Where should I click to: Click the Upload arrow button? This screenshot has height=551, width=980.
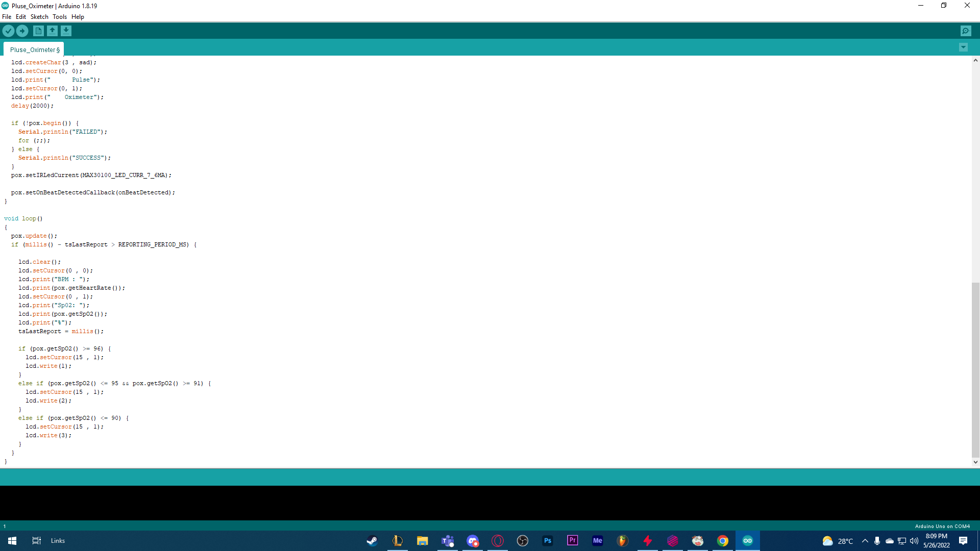coord(22,31)
